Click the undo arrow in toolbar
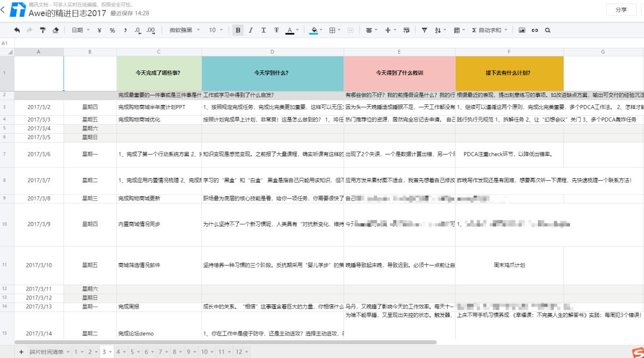644x358 pixels. 17,30
